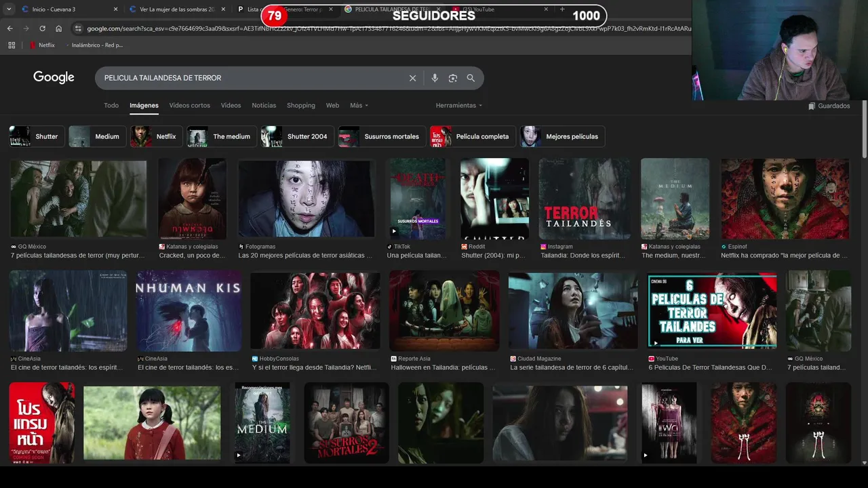Go back to the previous page
868x488 pixels.
9,28
